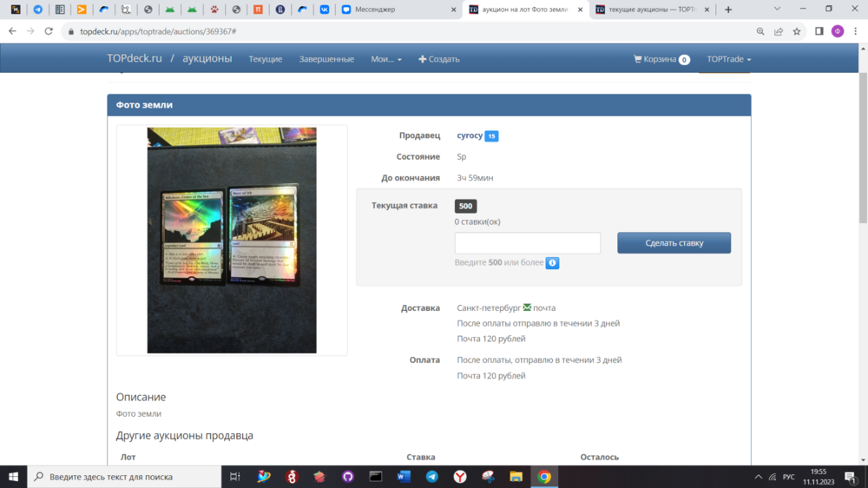The height and width of the screenshot is (488, 868).
Task: Show hidden system tray icons
Action: (x=759, y=477)
